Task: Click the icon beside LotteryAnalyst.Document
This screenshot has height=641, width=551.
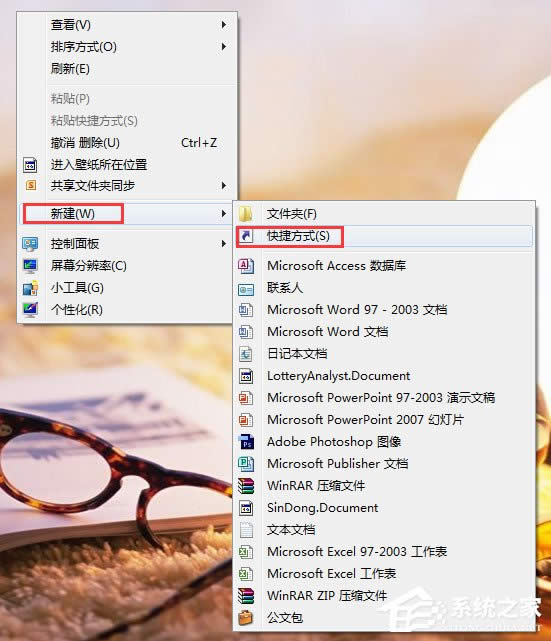Action: (246, 376)
